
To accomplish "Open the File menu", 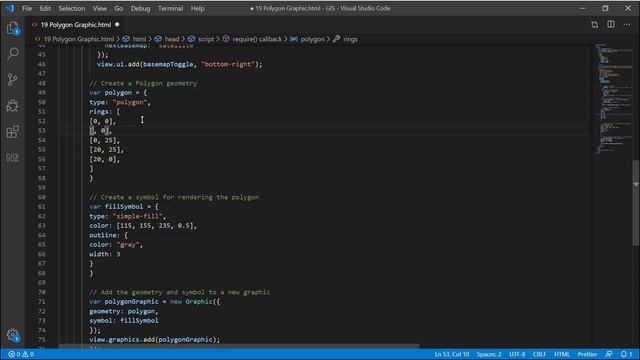I will [x=27, y=8].
